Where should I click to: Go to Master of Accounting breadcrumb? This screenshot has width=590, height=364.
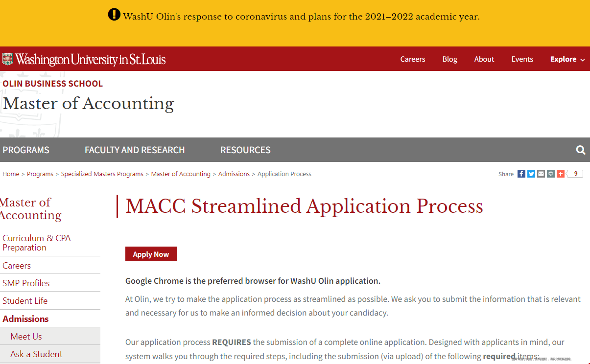pos(181,174)
